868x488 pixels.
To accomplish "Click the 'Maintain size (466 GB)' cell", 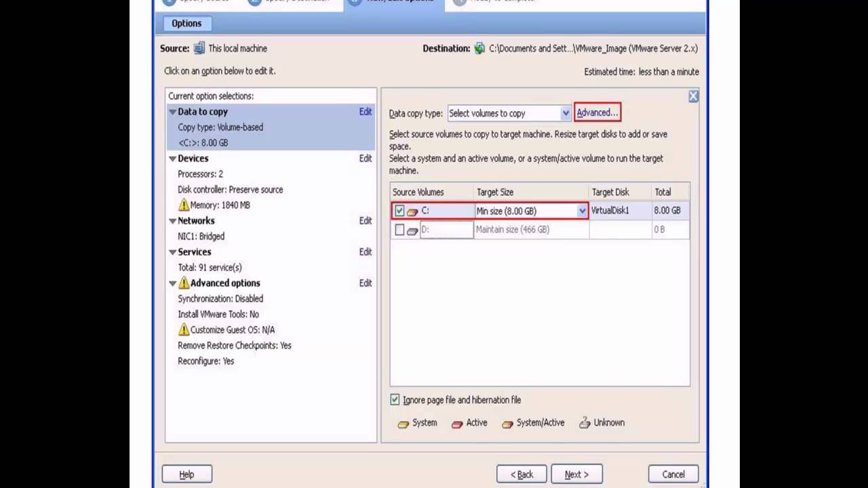I will pos(531,230).
